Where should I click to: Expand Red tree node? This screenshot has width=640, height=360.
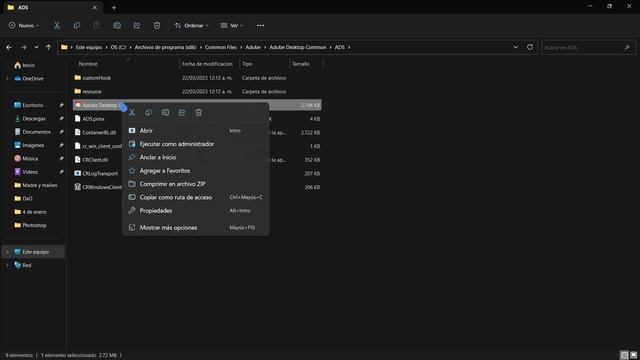pyautogui.click(x=7, y=265)
